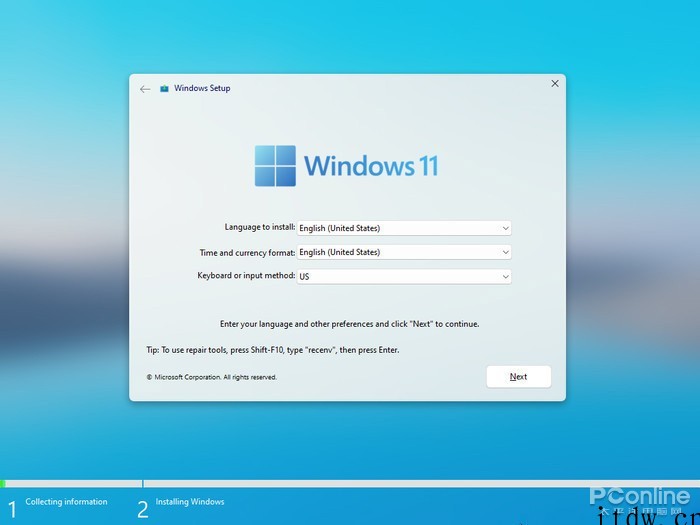Click the Windows 11 logo
The height and width of the screenshot is (525, 700).
point(346,166)
